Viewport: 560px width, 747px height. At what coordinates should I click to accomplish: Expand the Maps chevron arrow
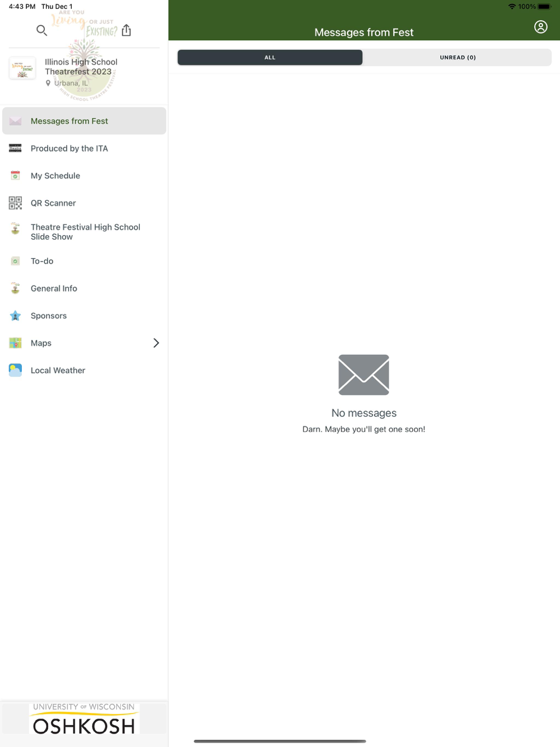156,343
